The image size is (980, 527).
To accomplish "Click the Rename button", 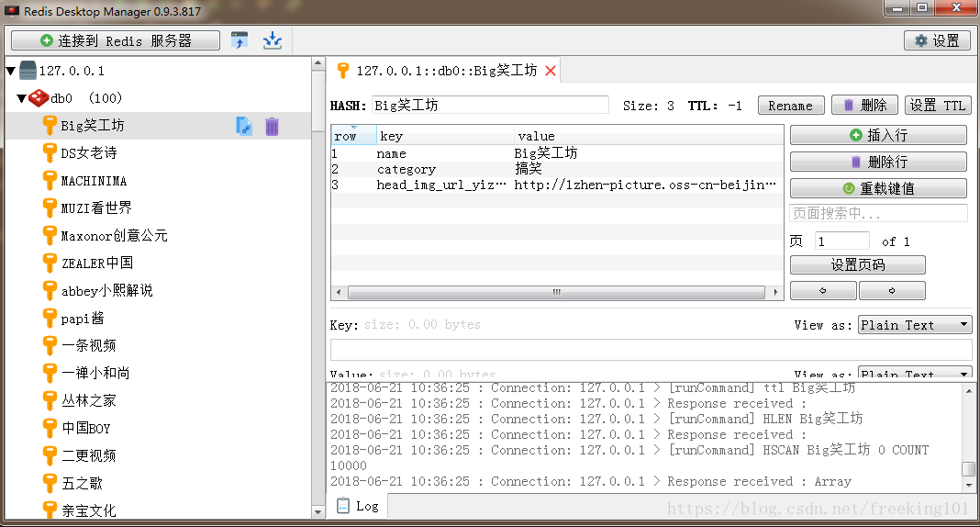I will pos(791,106).
